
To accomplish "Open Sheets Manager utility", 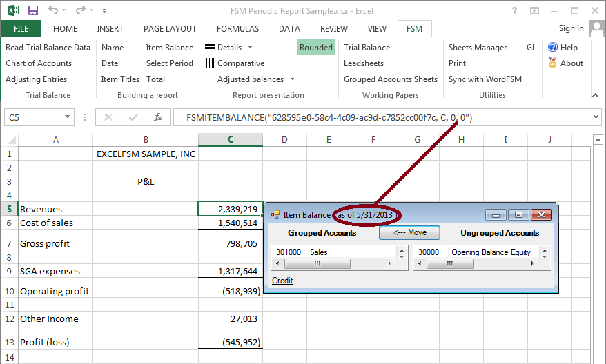I will [478, 48].
